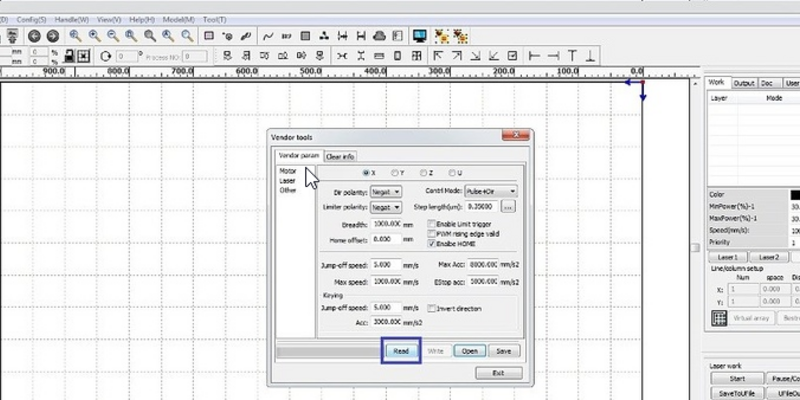Screen dimensions: 800x400
Task: Open the Dir polarity dropdown
Action: tap(387, 190)
